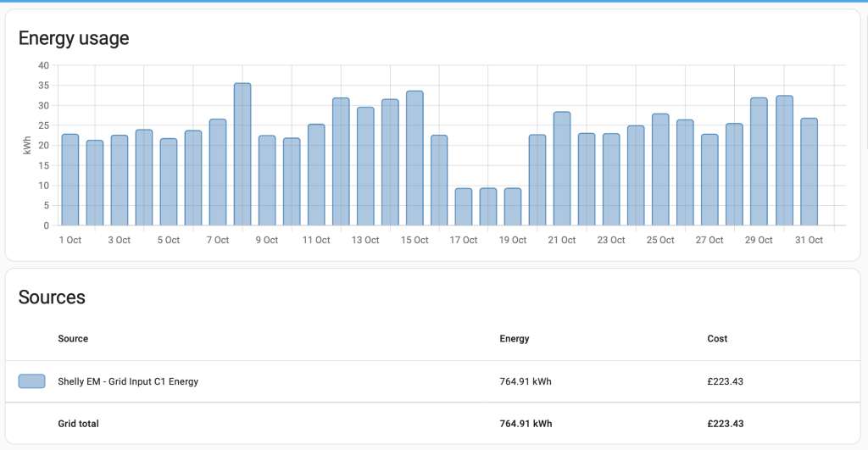Click the 12 Oct energy bar

(x=341, y=162)
